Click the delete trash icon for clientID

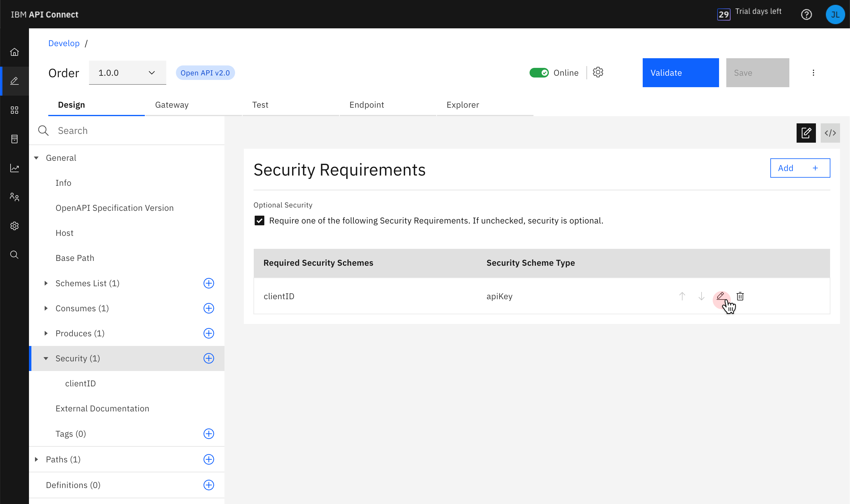(x=740, y=296)
